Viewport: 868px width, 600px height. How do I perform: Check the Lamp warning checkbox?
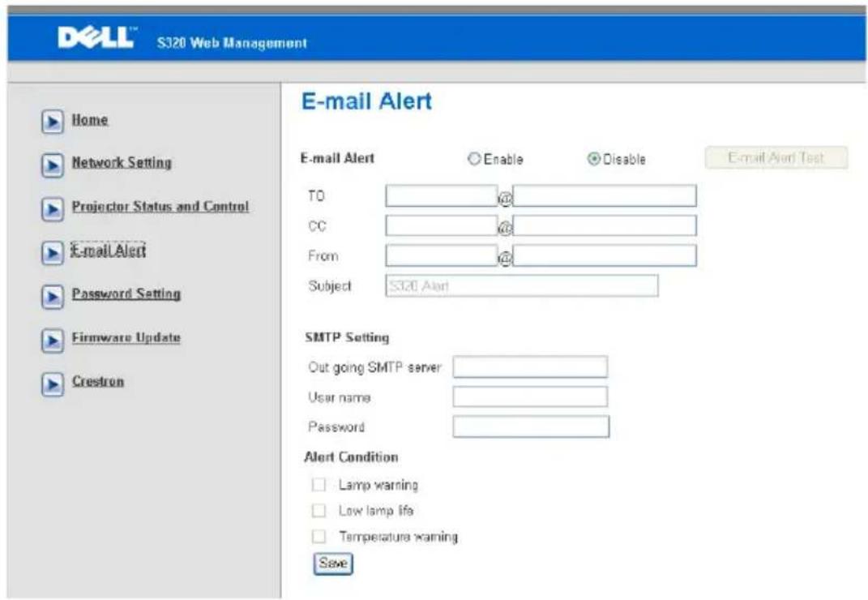319,485
